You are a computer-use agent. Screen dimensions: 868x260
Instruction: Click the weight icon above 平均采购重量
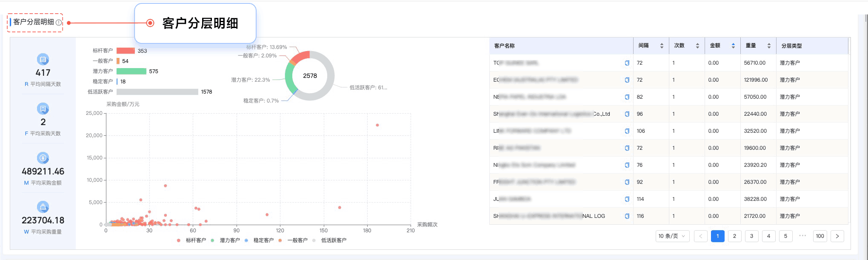[43, 207]
